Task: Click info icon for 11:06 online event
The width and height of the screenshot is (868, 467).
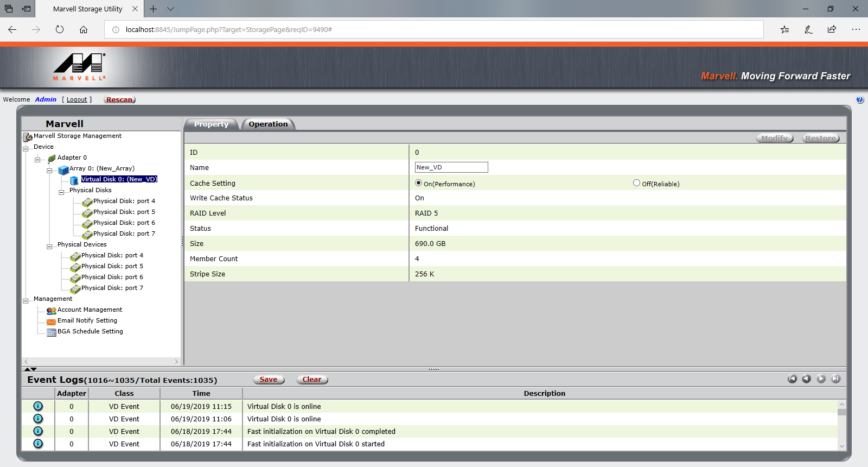Action: [38, 419]
